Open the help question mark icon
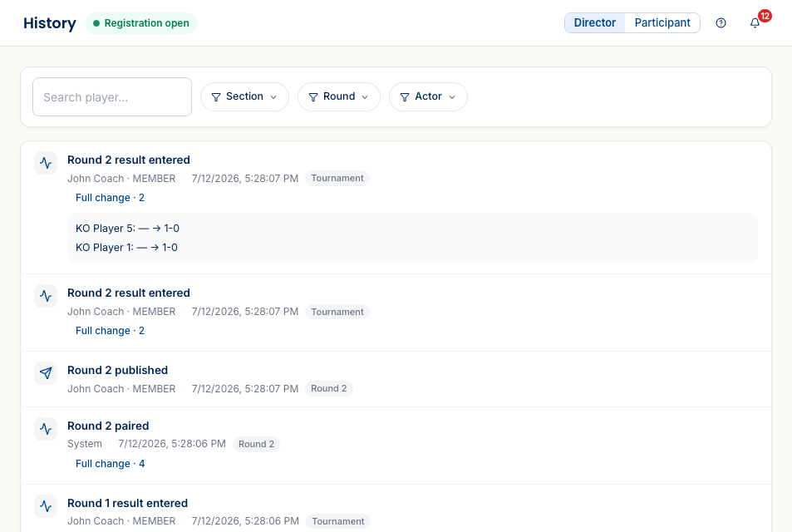 click(x=721, y=22)
